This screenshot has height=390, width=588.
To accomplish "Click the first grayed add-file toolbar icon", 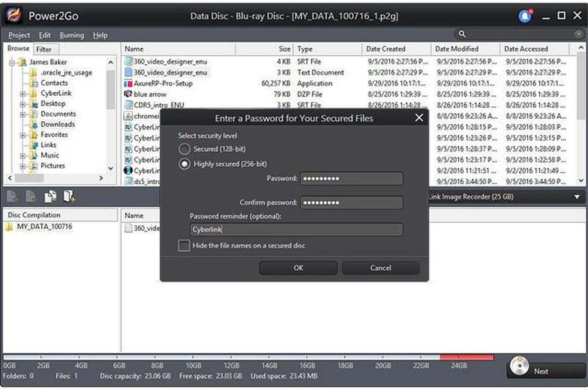I will point(12,197).
